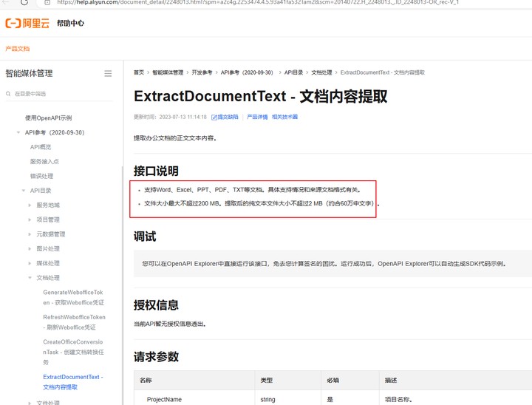This screenshot has width=532, height=405.
Task: Go to 文档处理 breadcrumb
Action: 321,72
